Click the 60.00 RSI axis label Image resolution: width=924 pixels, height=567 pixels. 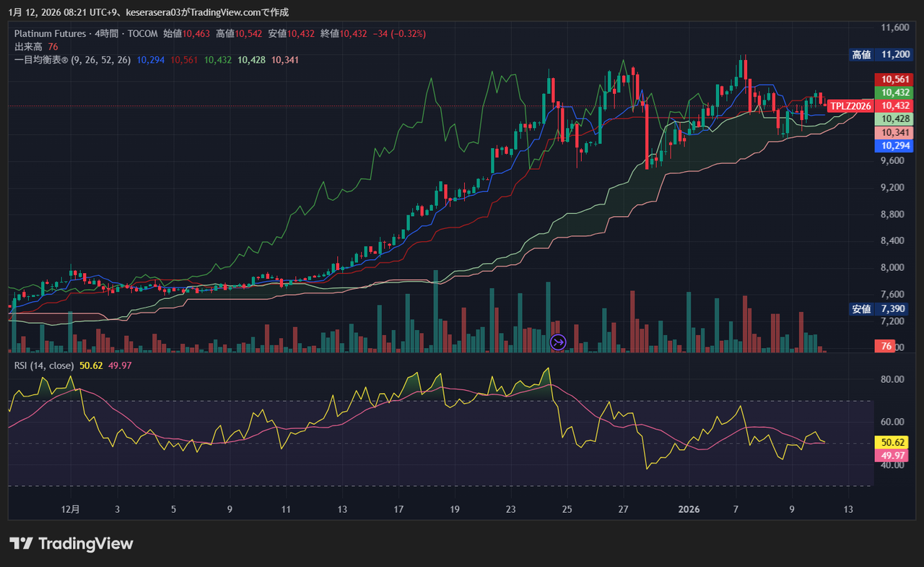(x=893, y=422)
